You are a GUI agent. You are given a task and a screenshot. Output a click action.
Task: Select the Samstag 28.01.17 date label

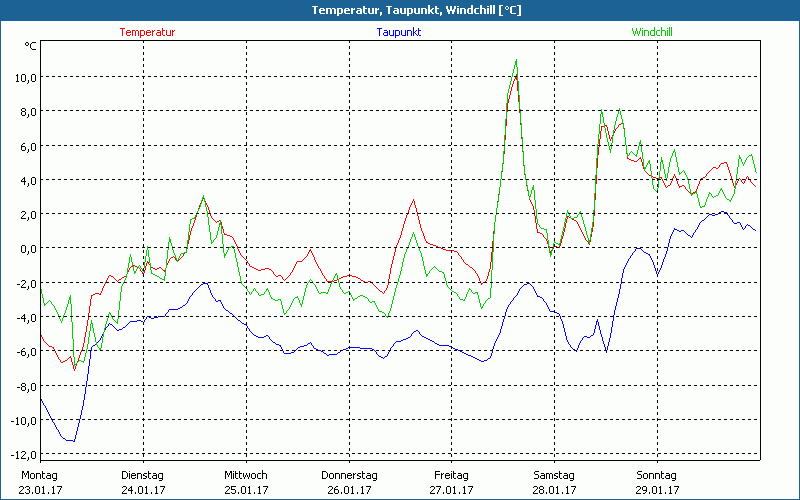[554, 482]
